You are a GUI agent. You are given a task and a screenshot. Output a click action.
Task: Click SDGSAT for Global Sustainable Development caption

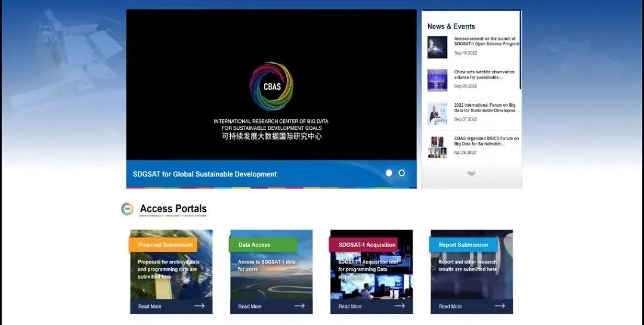coord(205,174)
